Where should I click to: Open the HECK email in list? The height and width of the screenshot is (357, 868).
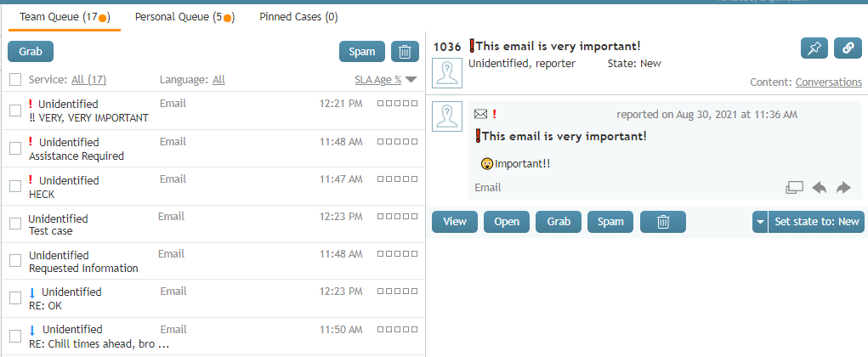(213, 186)
